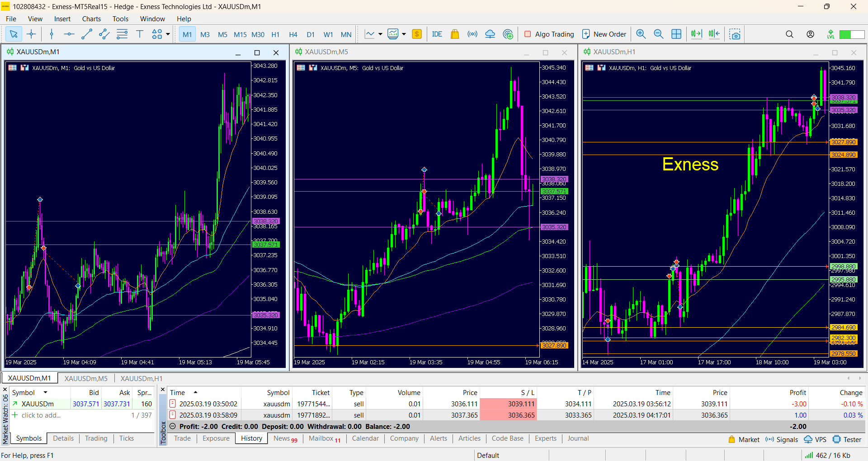This screenshot has height=461, width=868.
Task: Take a chart screenshot with camera icon
Action: click(x=735, y=34)
